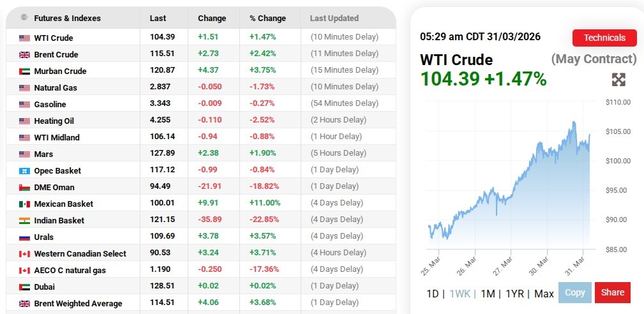644x314 pixels.
Task: Click the UK flag next to Brent Crude
Action: [24, 54]
